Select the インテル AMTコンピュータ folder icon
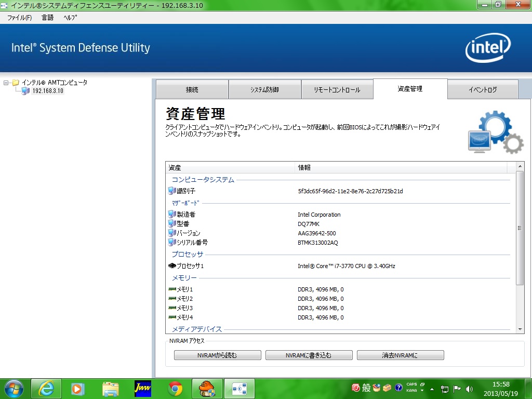Viewport: 532px width, 399px height. click(16, 83)
